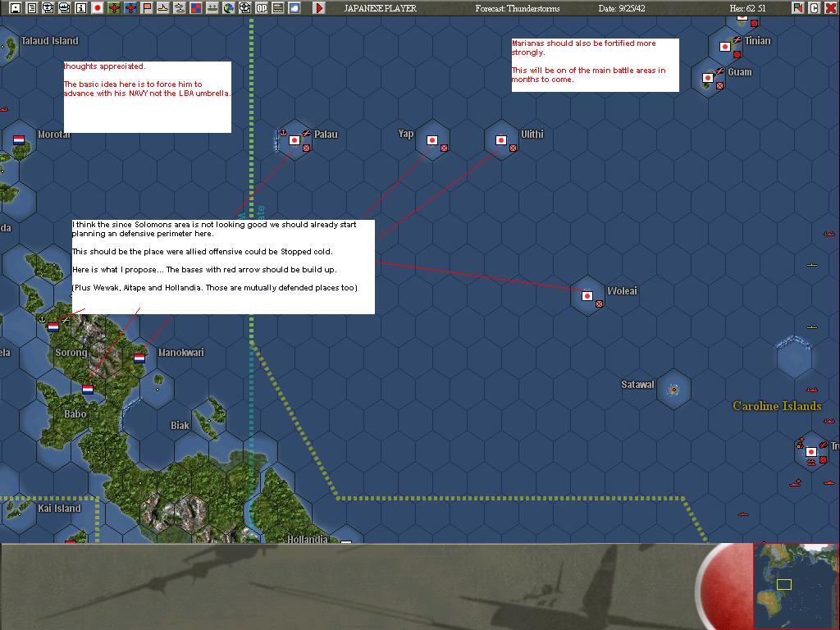
Task: Click the 'Hex: 62 51' coordinate text
Action: (748, 8)
